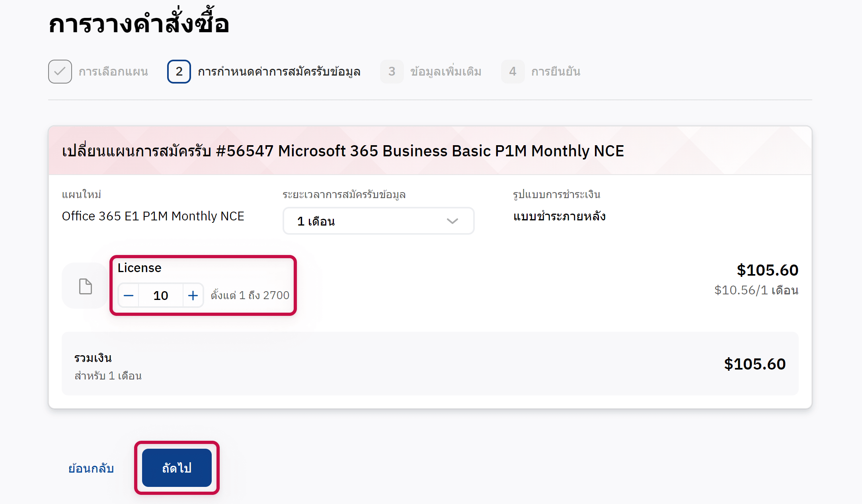
Task: Click the step 3 number badge
Action: [392, 72]
